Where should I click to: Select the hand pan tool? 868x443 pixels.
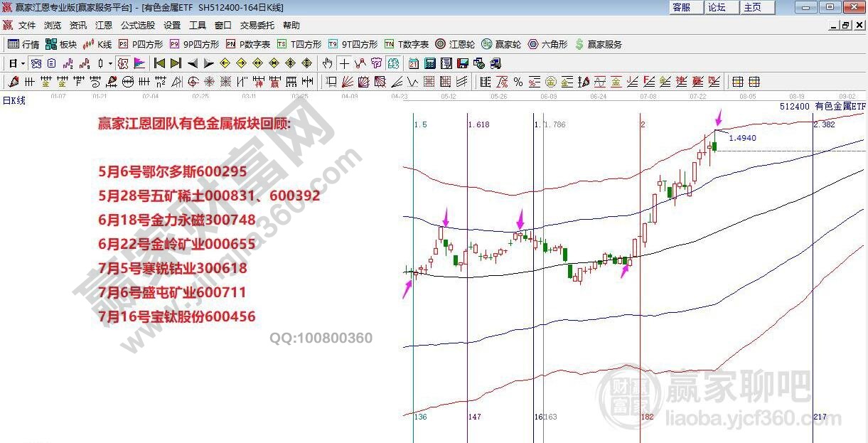click(x=328, y=63)
